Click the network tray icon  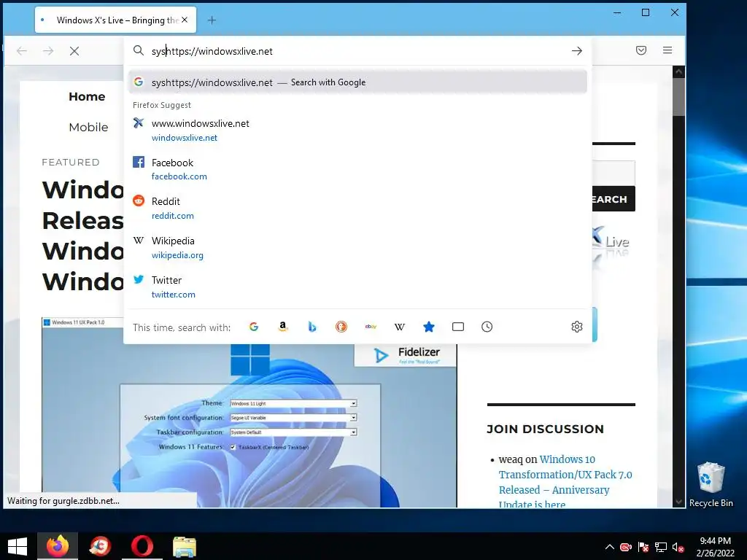point(661,547)
